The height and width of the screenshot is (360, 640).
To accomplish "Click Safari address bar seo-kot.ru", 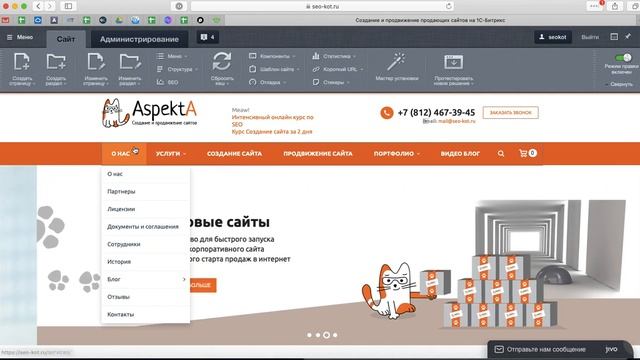I will click(x=322, y=6).
